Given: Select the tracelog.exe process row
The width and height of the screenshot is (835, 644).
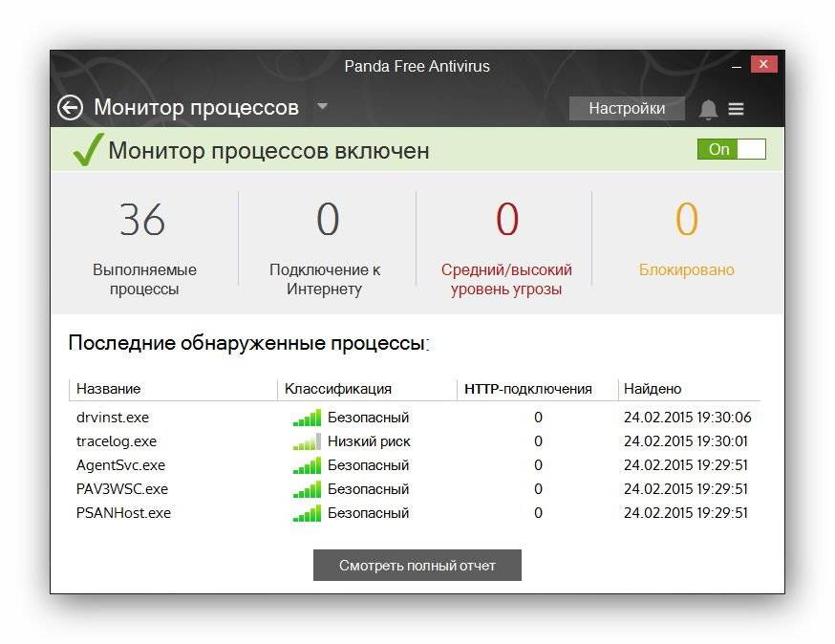Looking at the screenshot, I should point(415,441).
